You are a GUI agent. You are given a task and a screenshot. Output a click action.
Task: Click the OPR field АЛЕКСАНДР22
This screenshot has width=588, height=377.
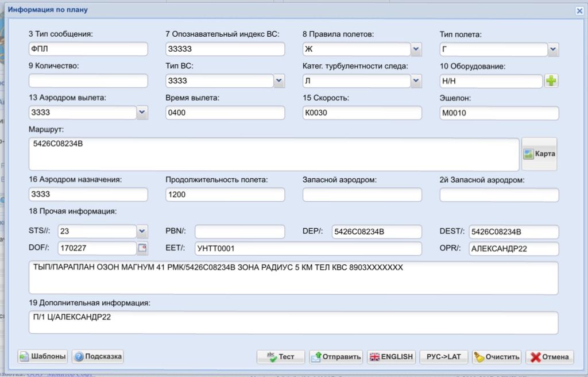point(514,249)
